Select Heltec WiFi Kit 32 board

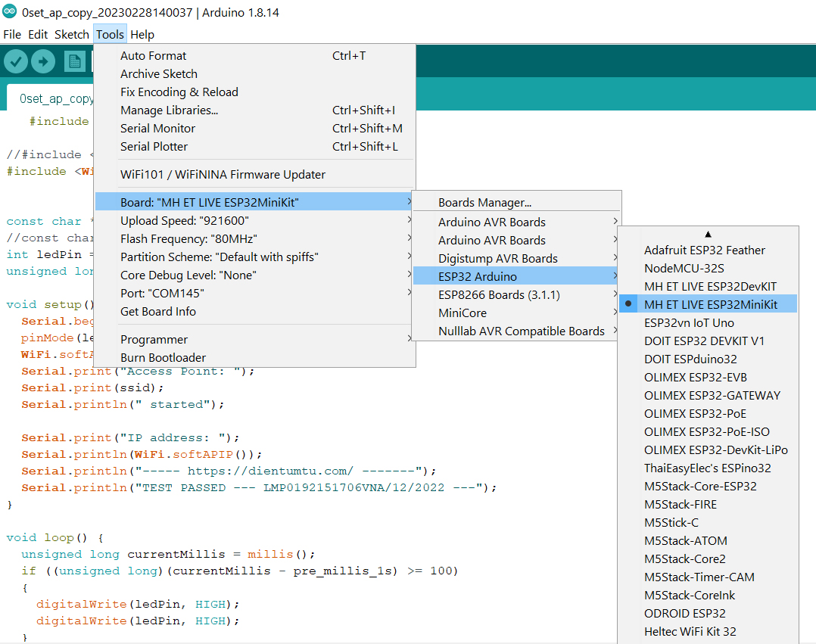tap(708, 632)
